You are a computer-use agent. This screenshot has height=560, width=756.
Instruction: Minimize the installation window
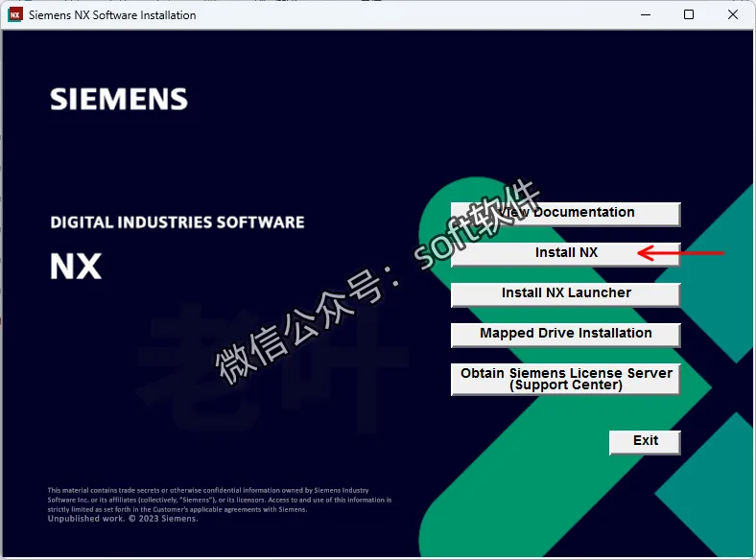(646, 15)
